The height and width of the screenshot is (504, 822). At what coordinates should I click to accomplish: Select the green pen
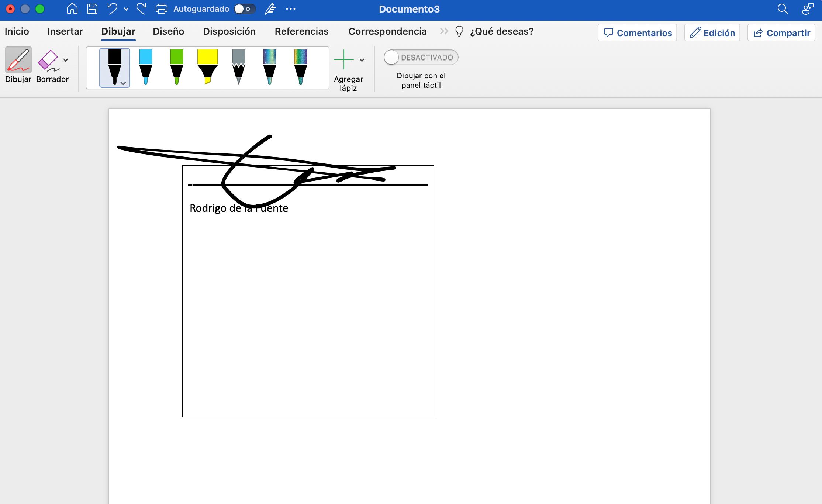[x=177, y=67]
